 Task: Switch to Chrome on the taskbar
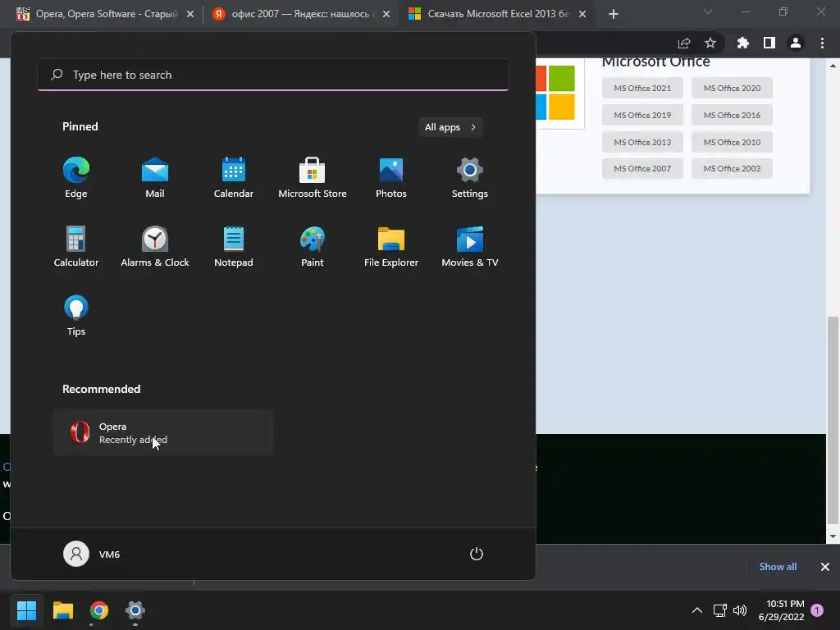pyautogui.click(x=99, y=610)
